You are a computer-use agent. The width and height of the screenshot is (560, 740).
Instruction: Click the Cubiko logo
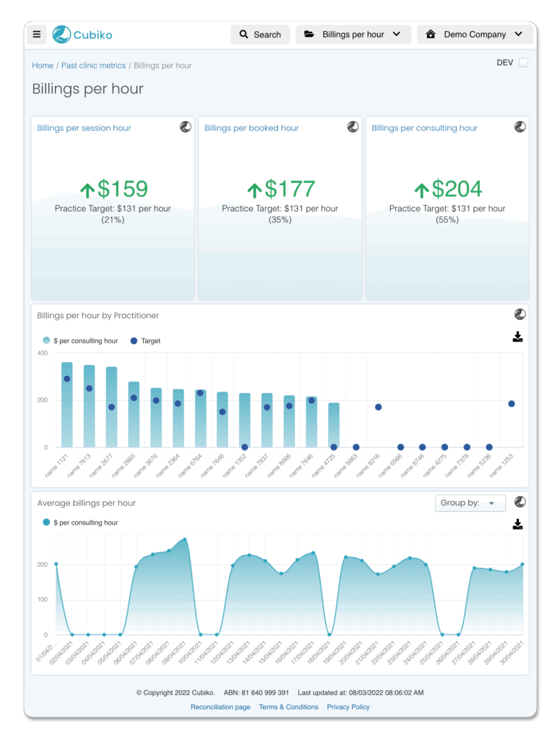(x=82, y=35)
